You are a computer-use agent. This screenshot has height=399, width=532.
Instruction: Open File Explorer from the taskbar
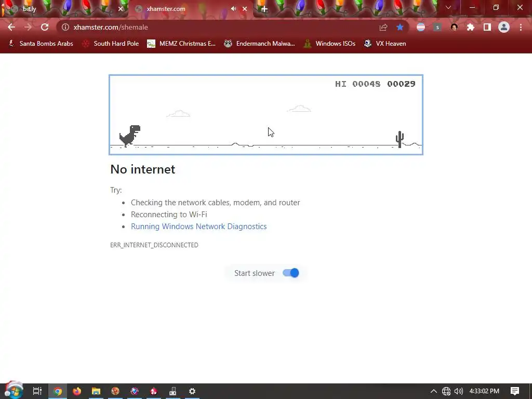click(x=96, y=391)
